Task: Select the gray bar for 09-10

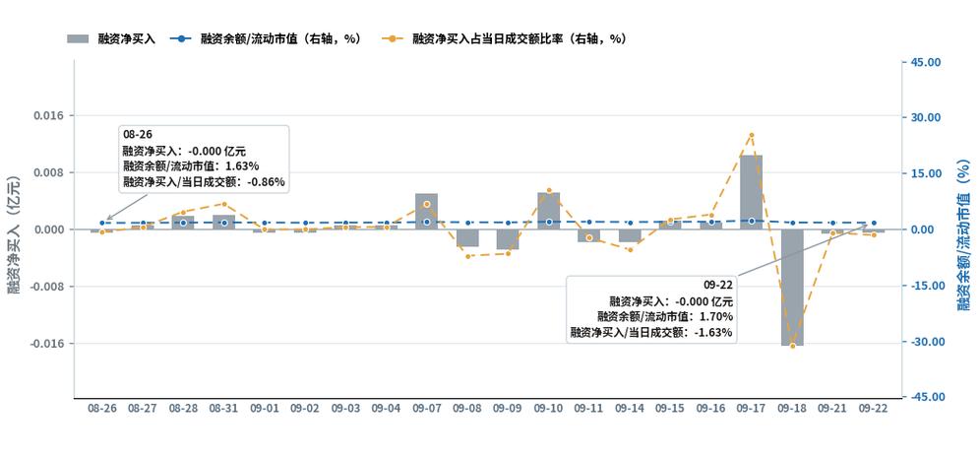Action: coord(548,211)
